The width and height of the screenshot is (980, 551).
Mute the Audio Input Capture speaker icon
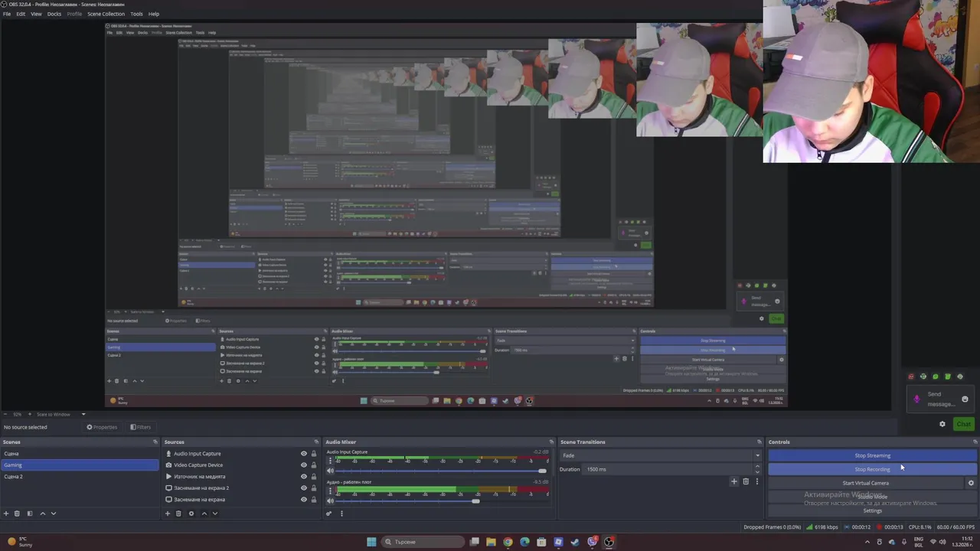(330, 471)
